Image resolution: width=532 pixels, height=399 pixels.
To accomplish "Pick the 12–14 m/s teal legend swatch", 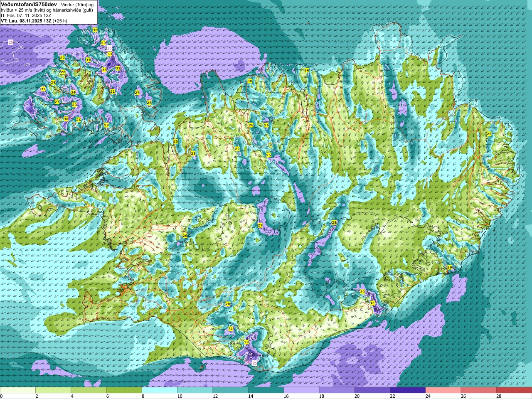I will (x=230, y=390).
